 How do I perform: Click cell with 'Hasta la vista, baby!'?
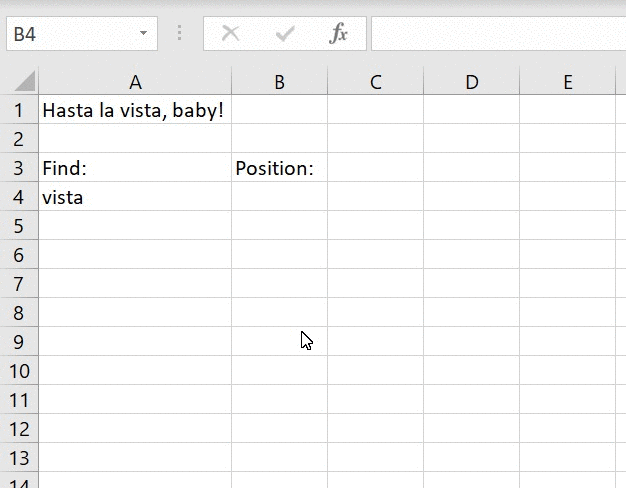click(x=133, y=110)
